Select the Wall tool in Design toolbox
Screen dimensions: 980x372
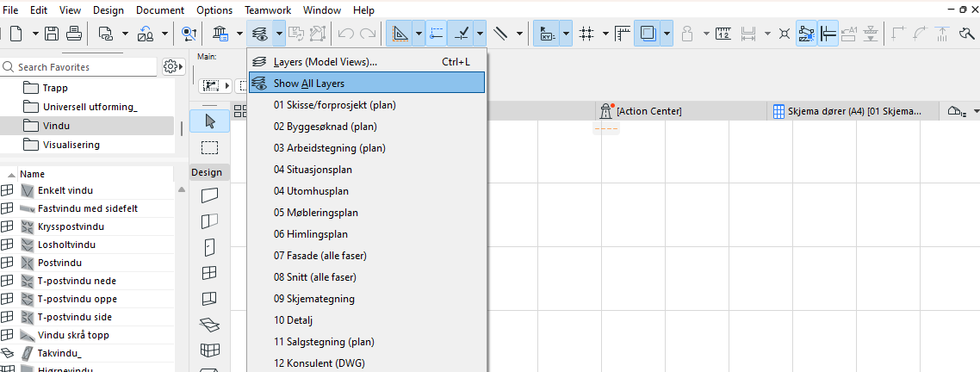click(x=209, y=197)
